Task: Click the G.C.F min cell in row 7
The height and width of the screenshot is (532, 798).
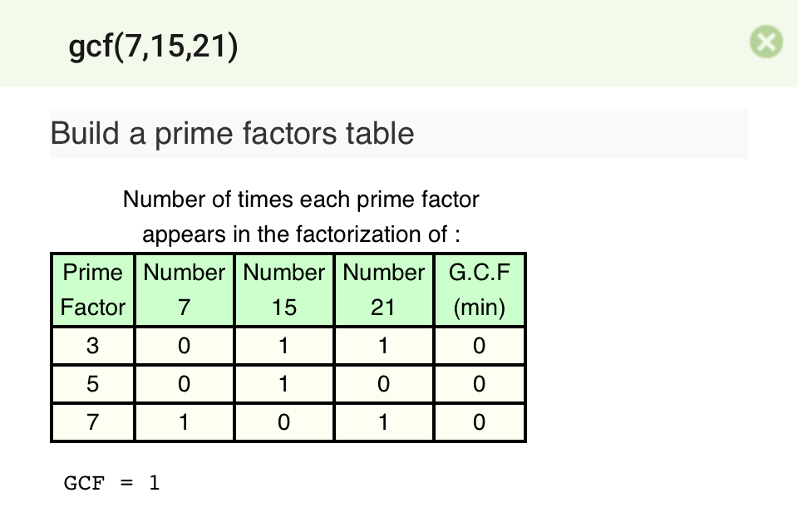Action: pyautogui.click(x=480, y=422)
